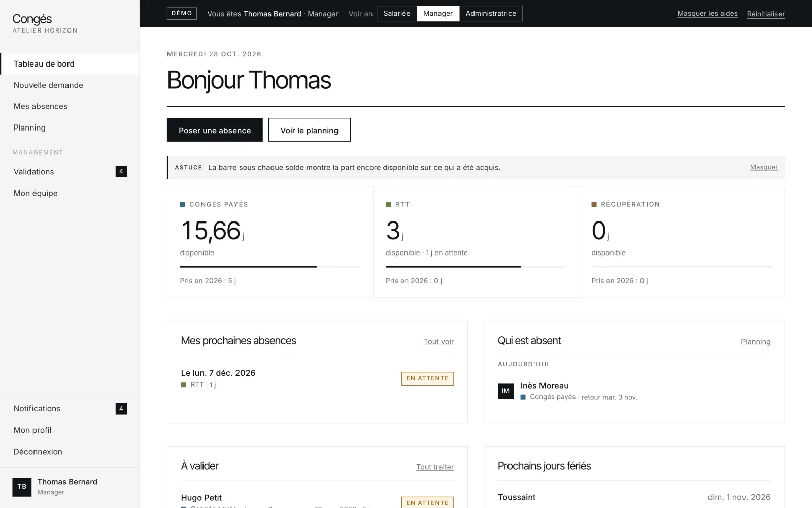Click the RTT balance progress bar
812x508 pixels.
point(476,267)
